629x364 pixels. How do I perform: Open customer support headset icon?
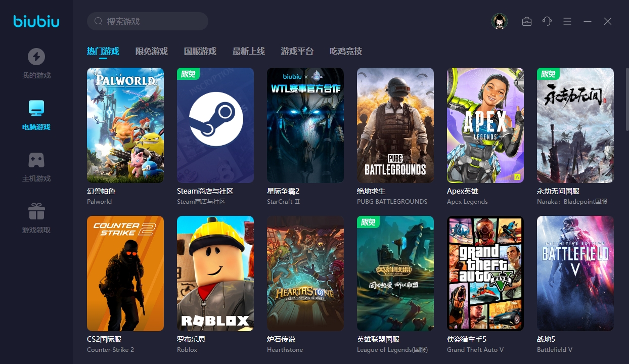pos(547,21)
